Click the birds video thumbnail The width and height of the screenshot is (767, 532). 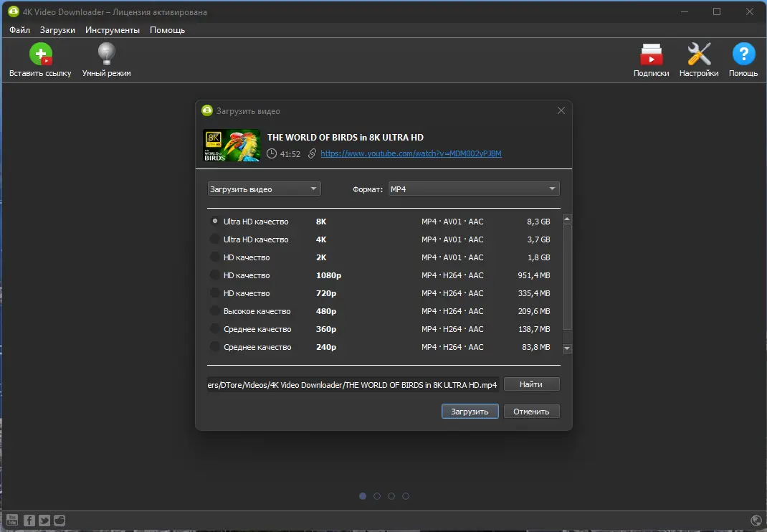232,146
